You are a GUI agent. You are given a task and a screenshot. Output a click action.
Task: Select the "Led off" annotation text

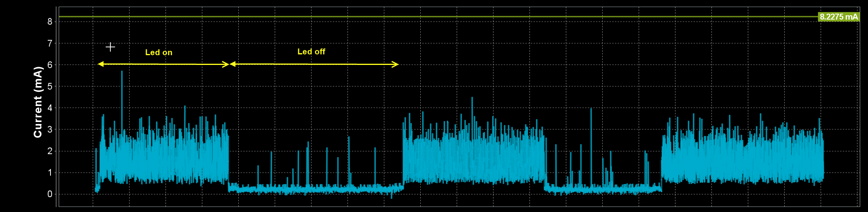click(x=311, y=52)
